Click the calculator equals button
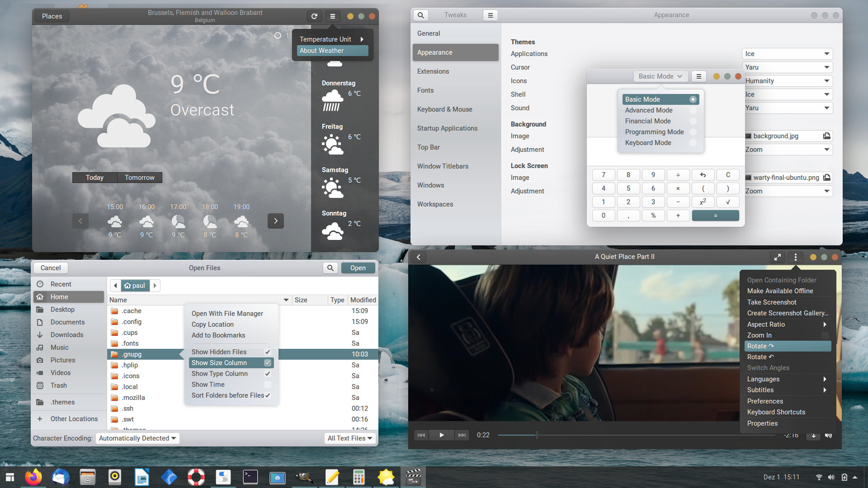Image resolution: width=868 pixels, height=488 pixels. click(x=715, y=216)
